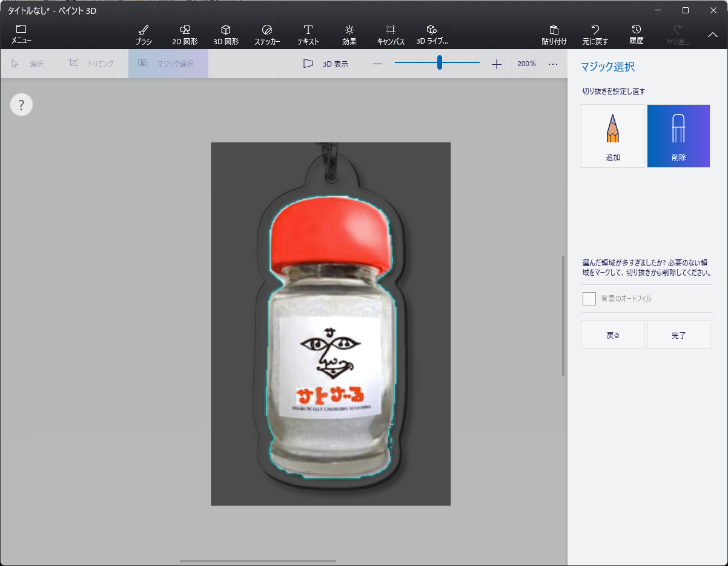Open the 履歴 history panel
The width and height of the screenshot is (728, 566).
(x=636, y=35)
